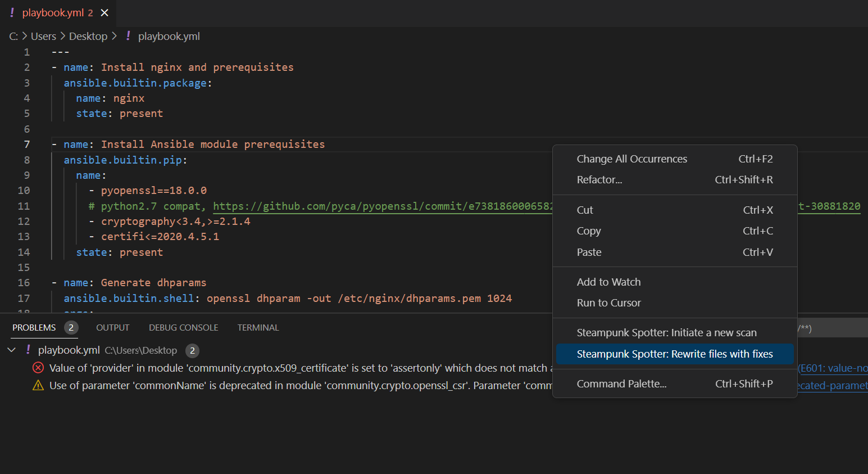
Task: Open Command Palette from context menu
Action: (621, 383)
